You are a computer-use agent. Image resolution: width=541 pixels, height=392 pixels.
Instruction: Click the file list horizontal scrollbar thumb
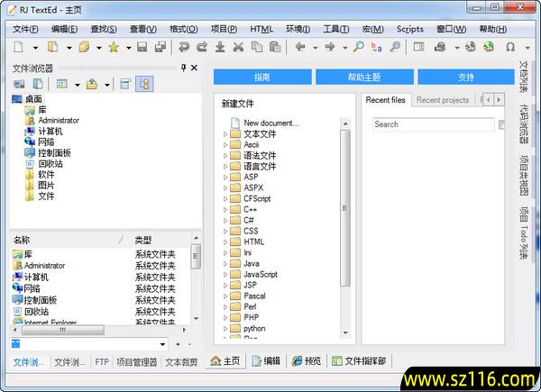pos(63,330)
